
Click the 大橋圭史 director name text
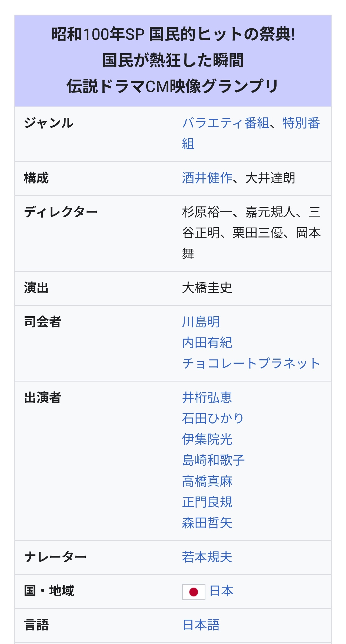click(207, 288)
